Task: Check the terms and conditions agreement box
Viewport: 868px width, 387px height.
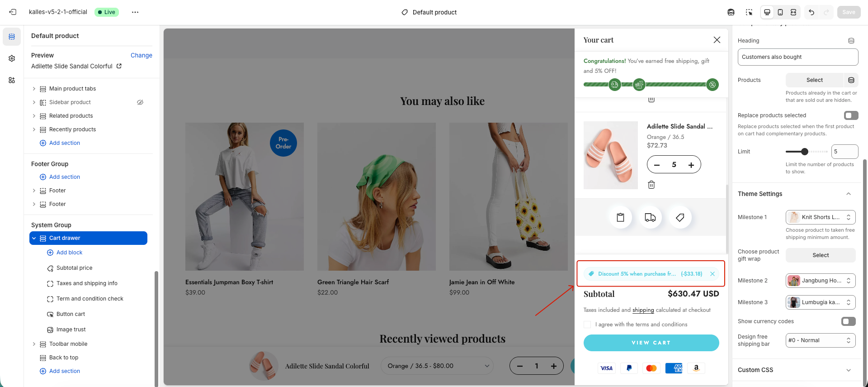Action: (x=587, y=325)
